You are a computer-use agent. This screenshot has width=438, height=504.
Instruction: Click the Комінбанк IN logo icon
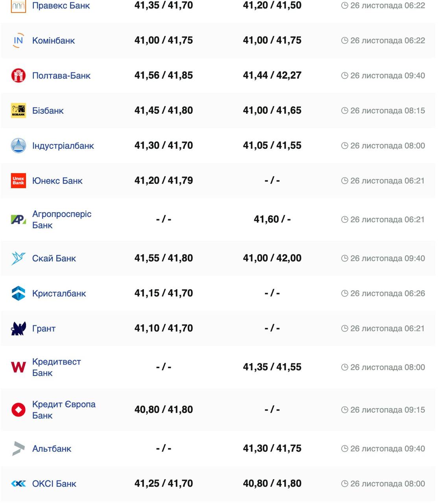pyautogui.click(x=18, y=41)
